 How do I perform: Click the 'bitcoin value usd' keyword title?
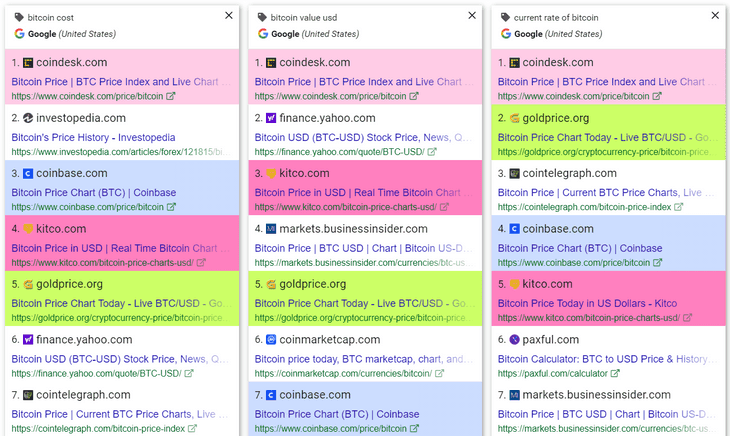pos(304,18)
